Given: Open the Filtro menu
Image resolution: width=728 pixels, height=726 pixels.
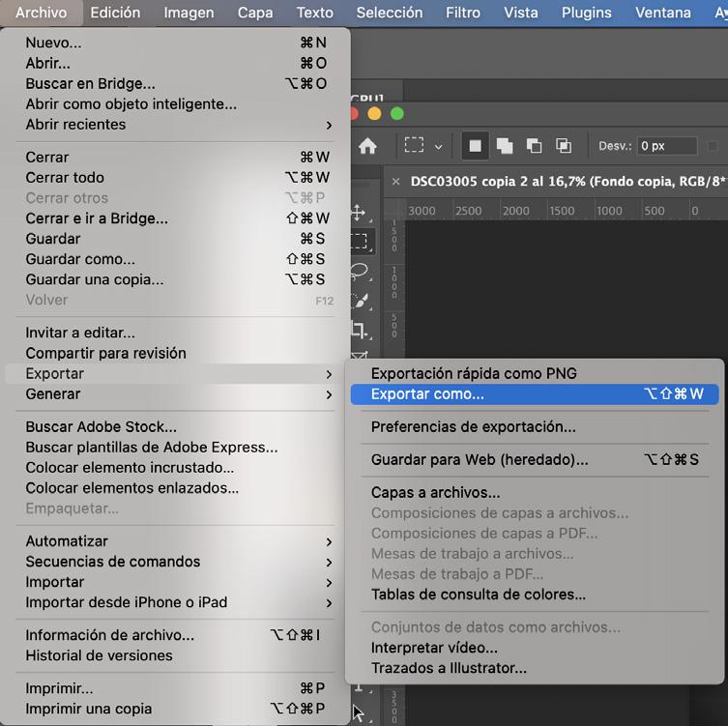Looking at the screenshot, I should (x=463, y=13).
